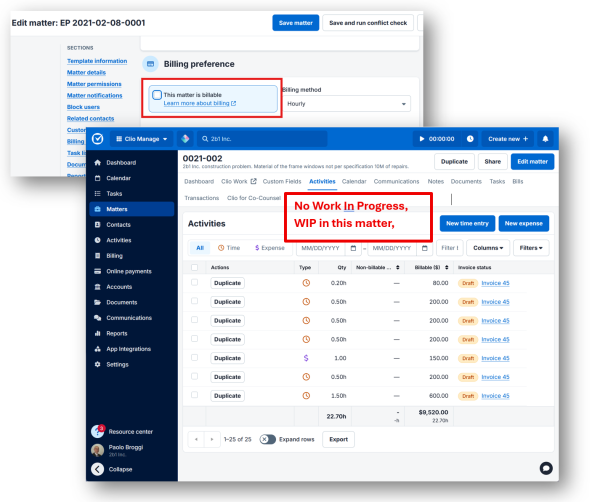
Task: Check 'This matter is billable' checkbox
Action: tap(157, 95)
